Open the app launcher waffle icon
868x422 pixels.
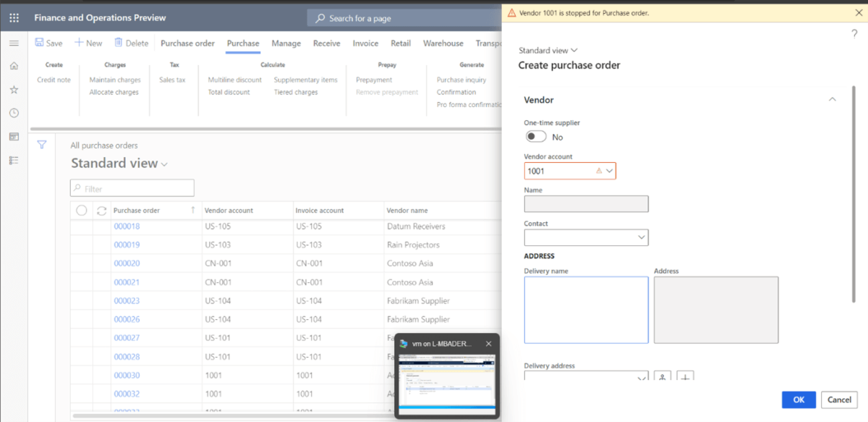(x=14, y=17)
